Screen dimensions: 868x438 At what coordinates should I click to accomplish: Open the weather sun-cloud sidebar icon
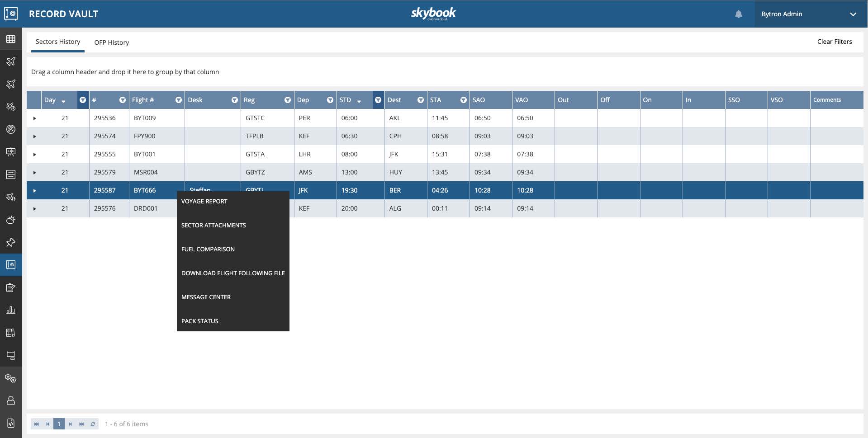tap(11, 220)
